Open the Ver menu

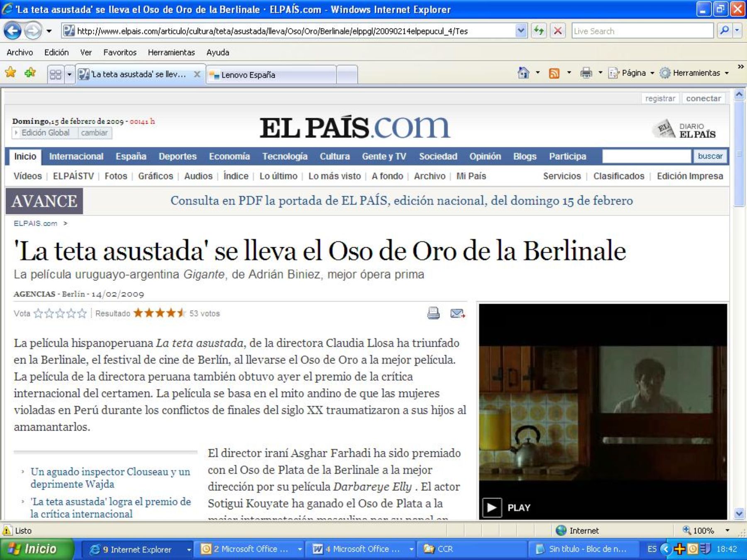(x=86, y=52)
